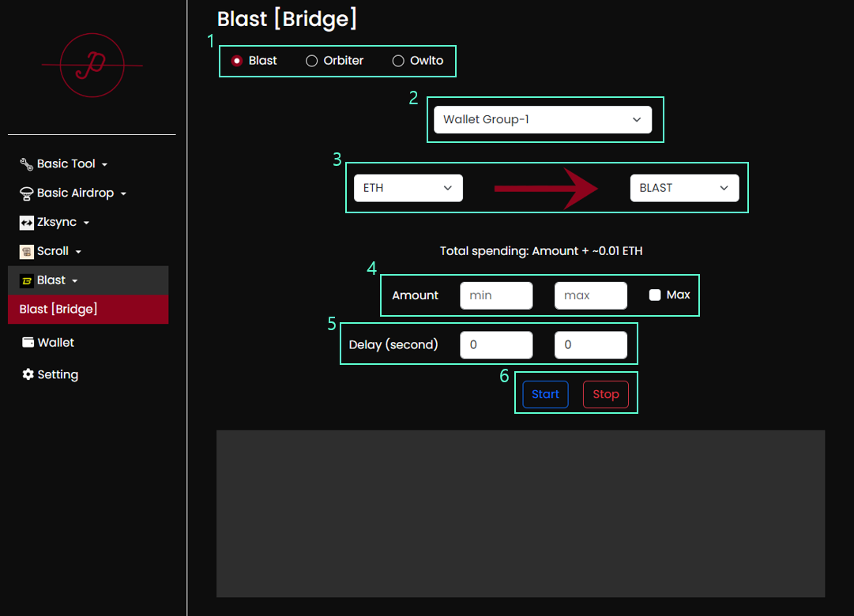
Task: Open the Blast [Bridge] sidebar item
Action: pos(88,310)
